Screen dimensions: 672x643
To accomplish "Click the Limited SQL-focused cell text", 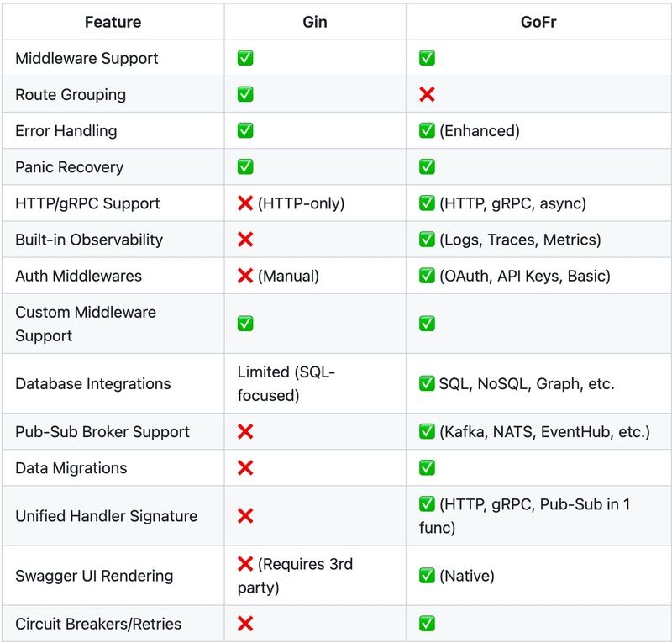I will [286, 383].
